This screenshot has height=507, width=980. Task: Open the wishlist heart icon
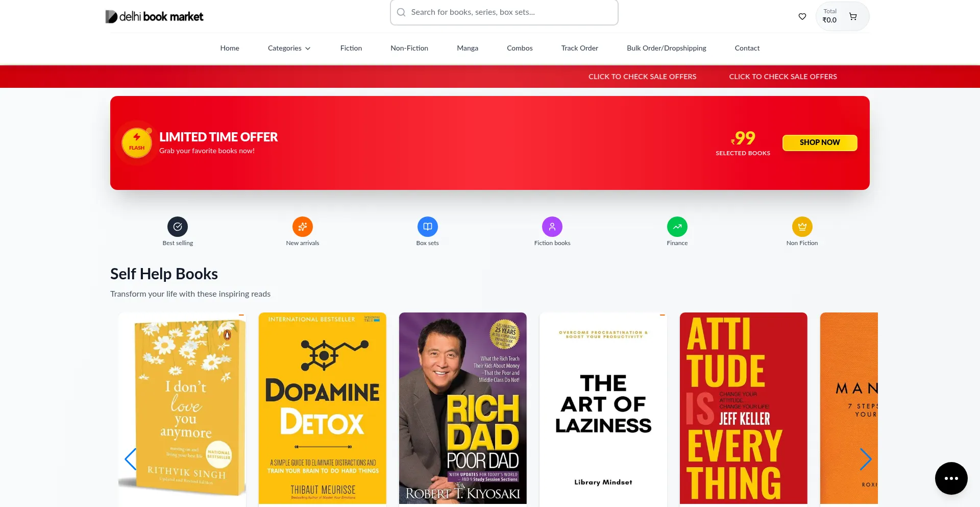click(802, 16)
